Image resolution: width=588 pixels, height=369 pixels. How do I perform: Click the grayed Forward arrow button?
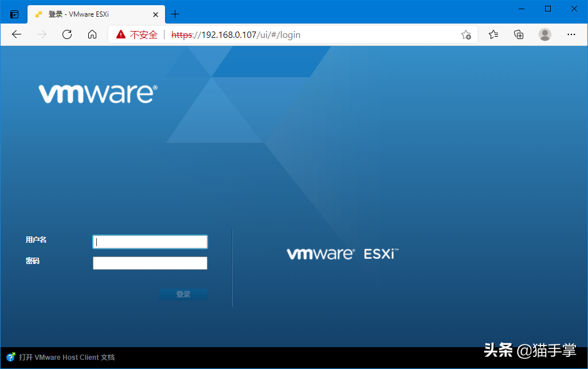tap(42, 34)
